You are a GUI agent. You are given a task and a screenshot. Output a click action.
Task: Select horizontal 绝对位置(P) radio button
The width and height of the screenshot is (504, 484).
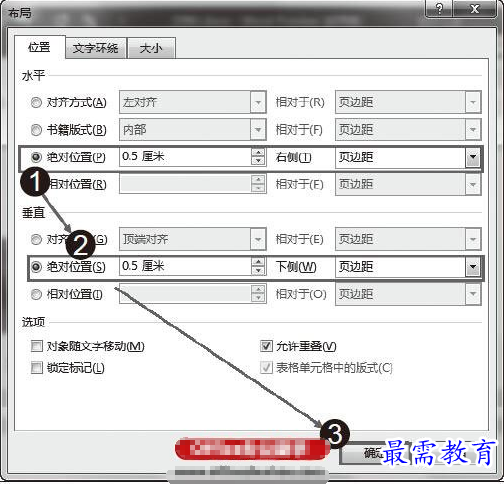[x=36, y=157]
